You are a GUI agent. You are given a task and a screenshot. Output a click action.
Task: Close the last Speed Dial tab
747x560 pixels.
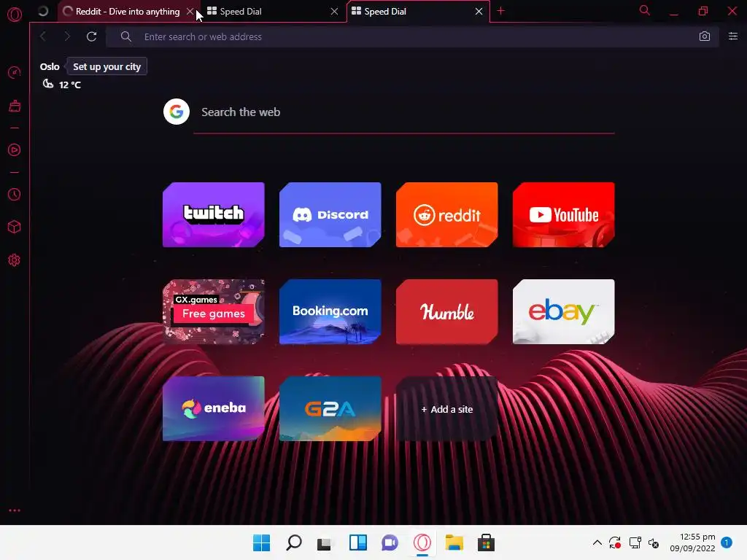[x=479, y=12]
